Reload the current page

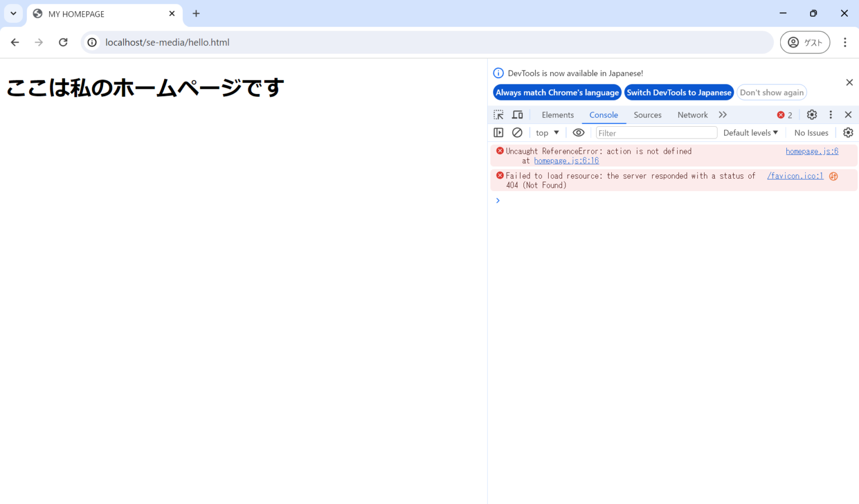[63, 42]
